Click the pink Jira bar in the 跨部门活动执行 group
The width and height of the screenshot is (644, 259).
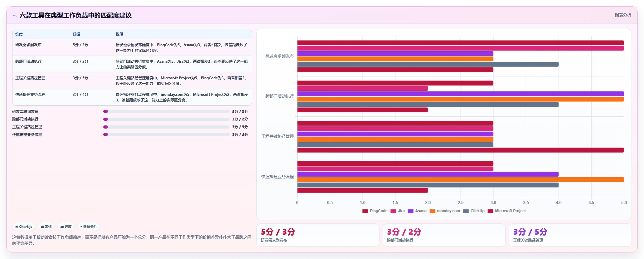(x=362, y=89)
